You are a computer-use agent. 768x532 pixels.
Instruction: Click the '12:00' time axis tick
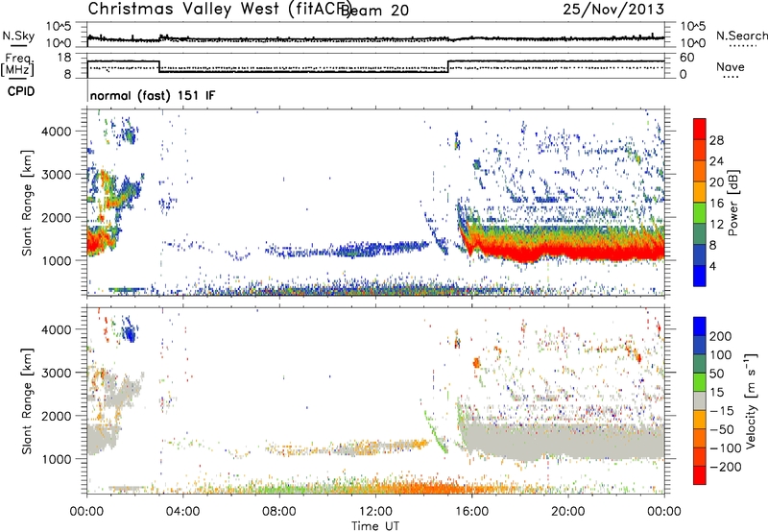point(375,512)
